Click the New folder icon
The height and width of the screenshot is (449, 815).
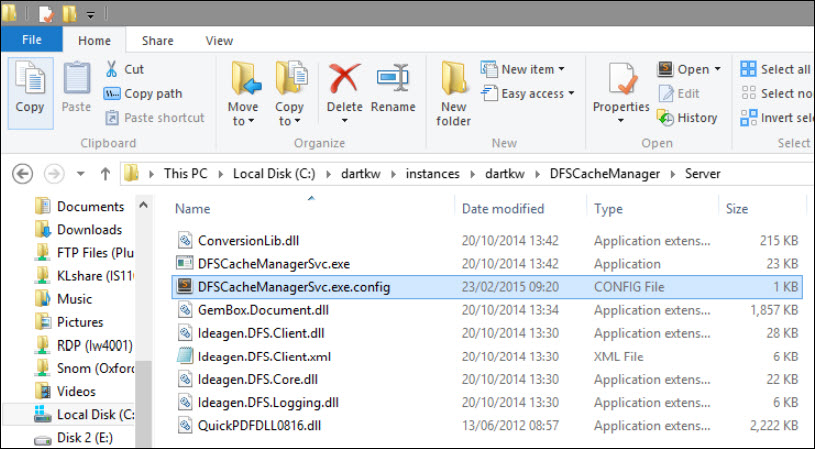(x=454, y=78)
